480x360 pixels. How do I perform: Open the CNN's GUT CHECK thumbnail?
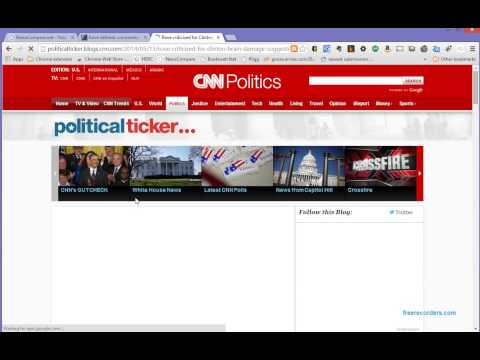pos(94,173)
